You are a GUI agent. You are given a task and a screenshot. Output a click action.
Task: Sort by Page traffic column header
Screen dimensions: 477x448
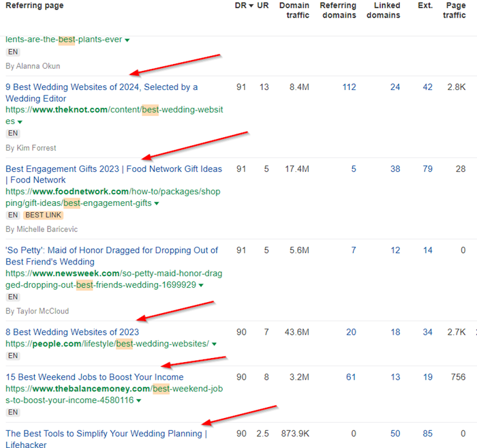click(x=455, y=10)
